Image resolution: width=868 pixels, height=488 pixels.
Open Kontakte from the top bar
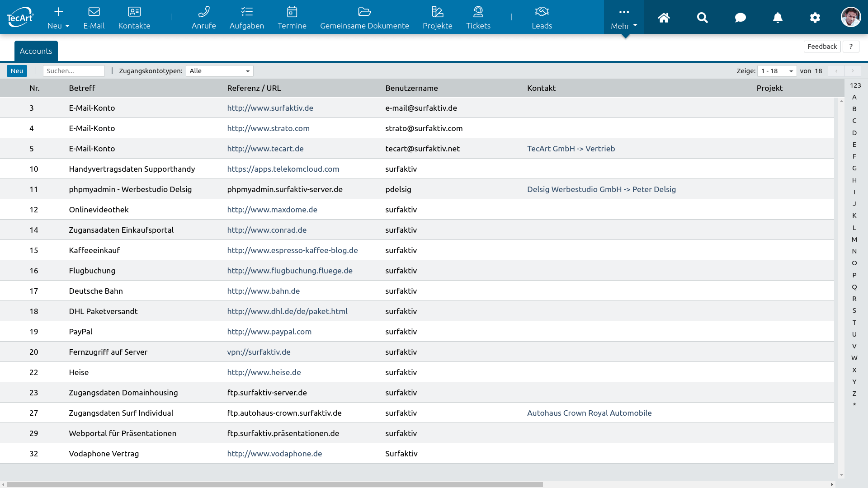click(x=134, y=18)
